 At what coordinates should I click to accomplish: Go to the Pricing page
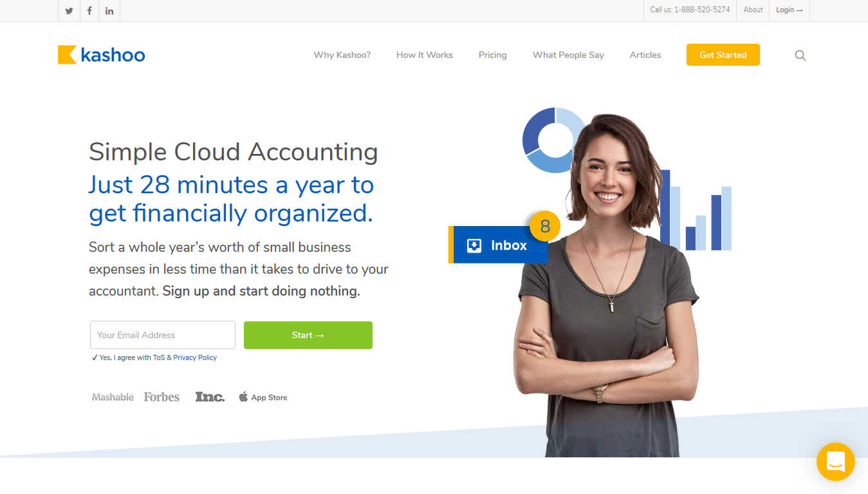point(493,55)
